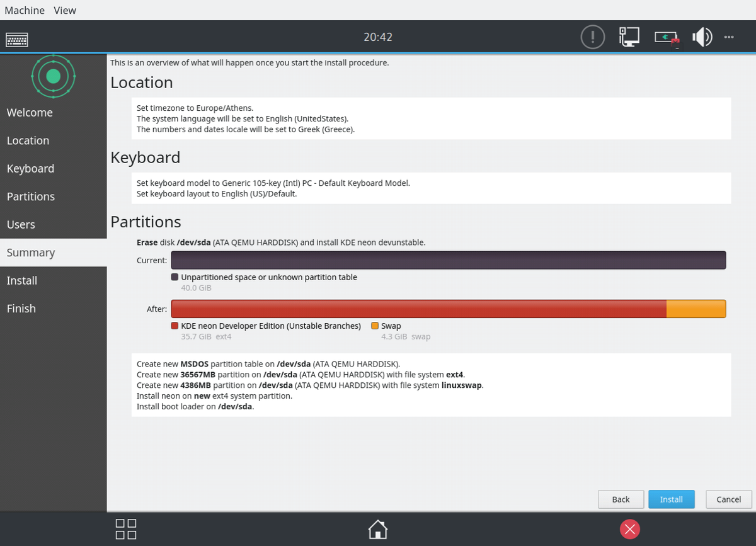Show more options via three dots
Viewport: 756px width, 546px height.
729,37
